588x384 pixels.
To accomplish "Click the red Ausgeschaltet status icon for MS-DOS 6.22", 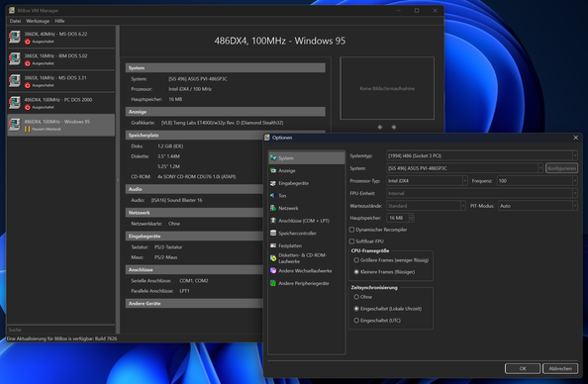I will (x=28, y=42).
